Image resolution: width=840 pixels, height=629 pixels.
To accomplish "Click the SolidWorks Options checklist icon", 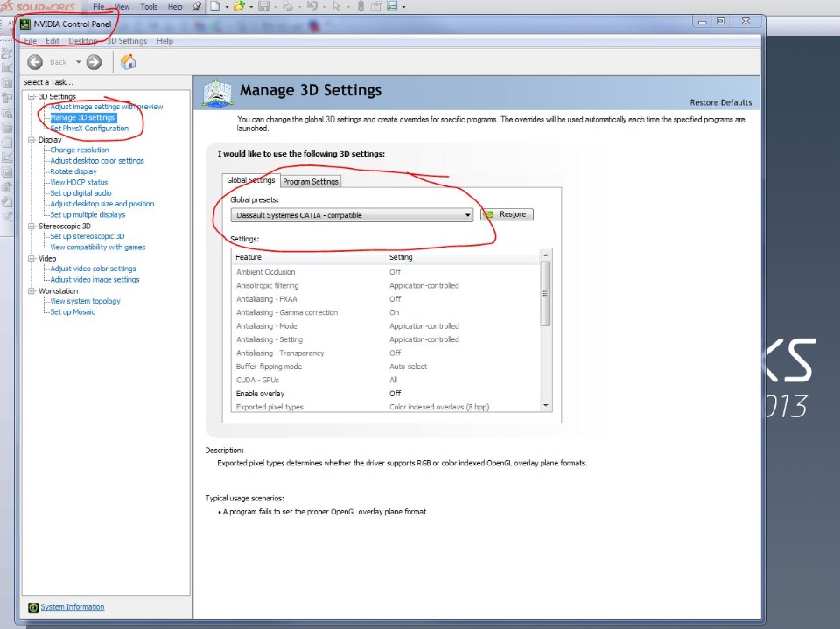I will tap(392, 6).
